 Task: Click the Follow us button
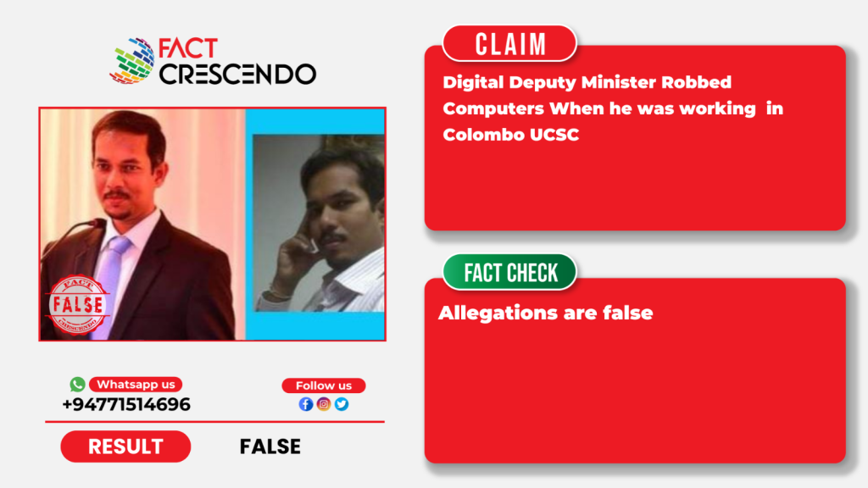(x=323, y=385)
